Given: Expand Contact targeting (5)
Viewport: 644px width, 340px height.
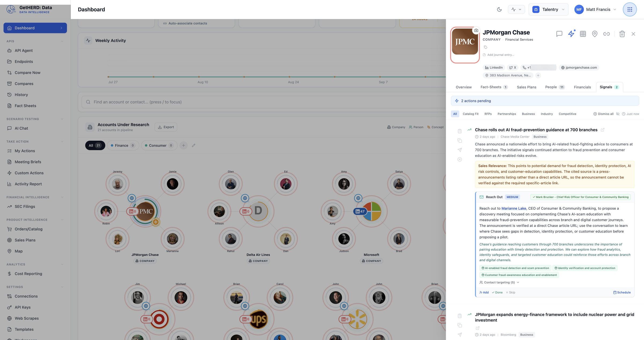Looking at the screenshot, I should pos(499,282).
